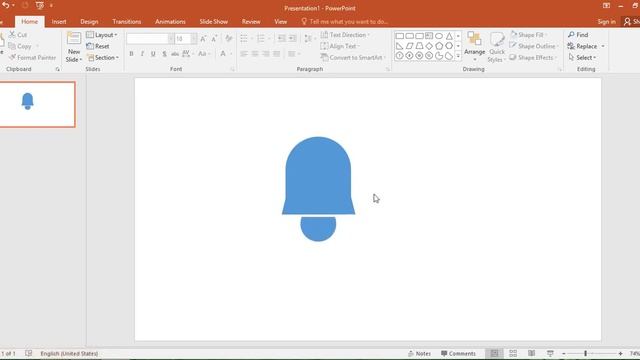Open the Section dropdown
This screenshot has height=360, width=640.
[102, 58]
